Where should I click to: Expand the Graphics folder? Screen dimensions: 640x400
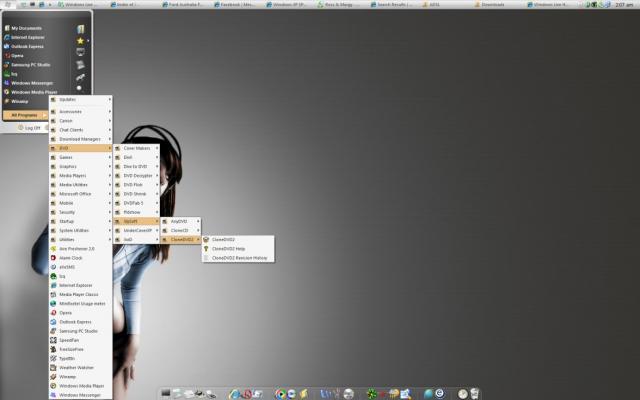[80, 167]
